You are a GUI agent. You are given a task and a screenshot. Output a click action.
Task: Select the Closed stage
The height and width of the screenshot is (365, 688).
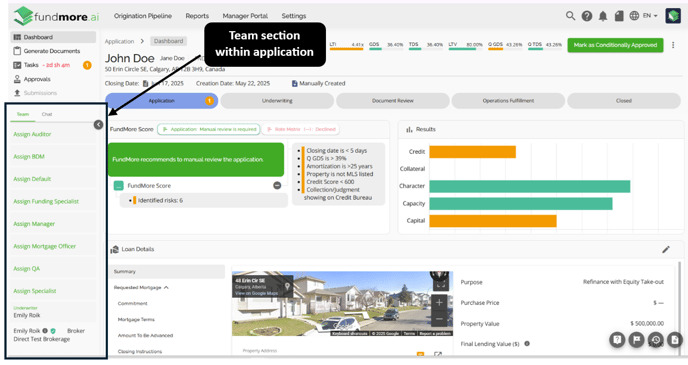click(x=624, y=101)
